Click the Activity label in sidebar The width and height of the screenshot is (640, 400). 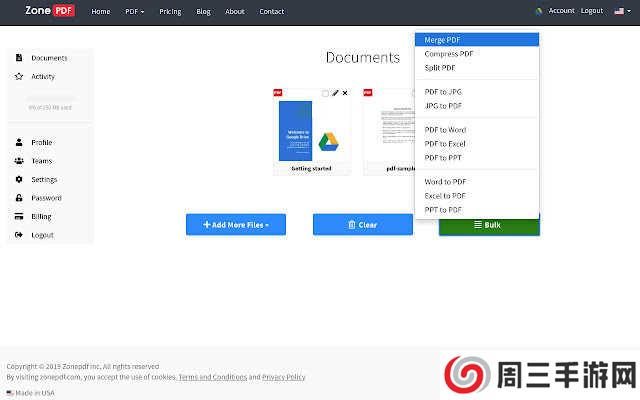click(x=43, y=76)
